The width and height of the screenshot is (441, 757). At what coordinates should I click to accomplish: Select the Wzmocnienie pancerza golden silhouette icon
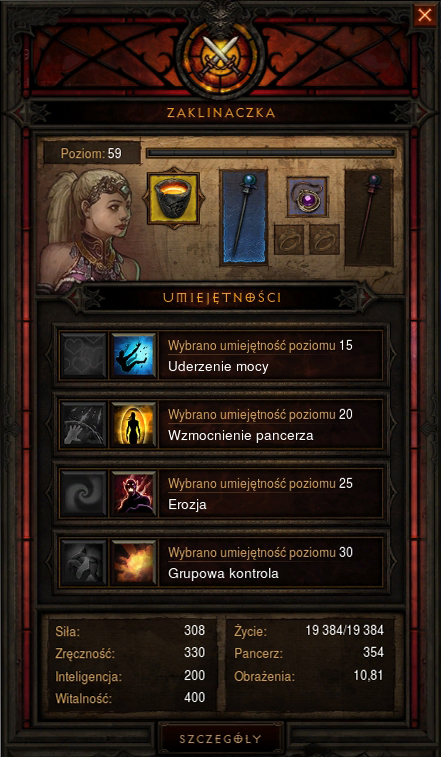133,424
